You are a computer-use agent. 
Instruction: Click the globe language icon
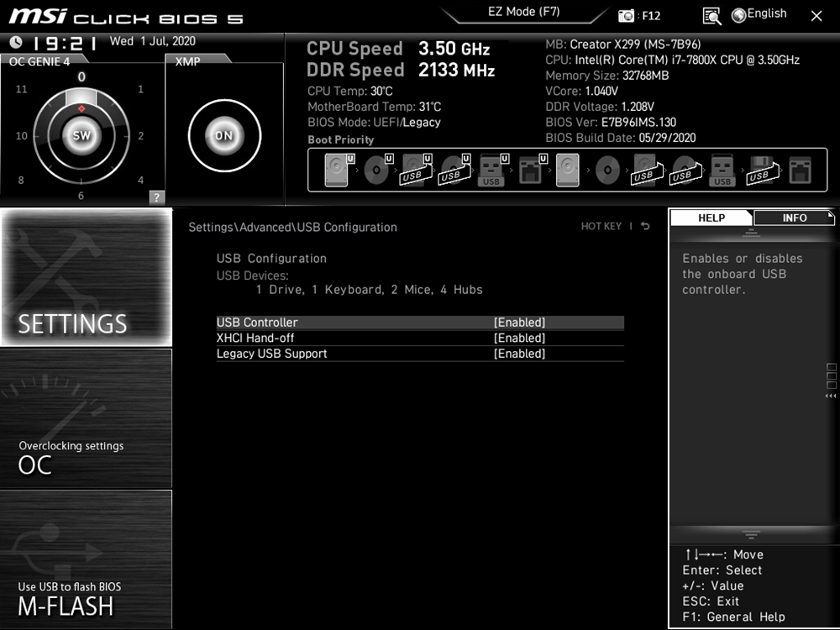point(738,15)
